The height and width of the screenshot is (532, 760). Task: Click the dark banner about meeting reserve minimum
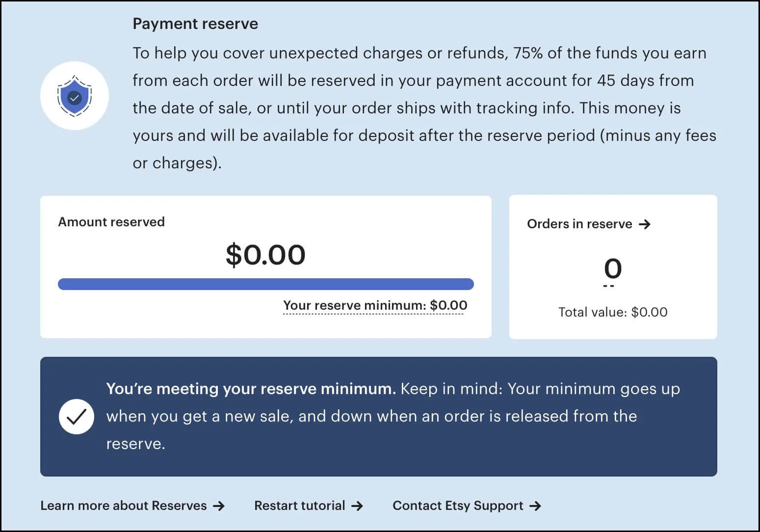[x=379, y=416]
